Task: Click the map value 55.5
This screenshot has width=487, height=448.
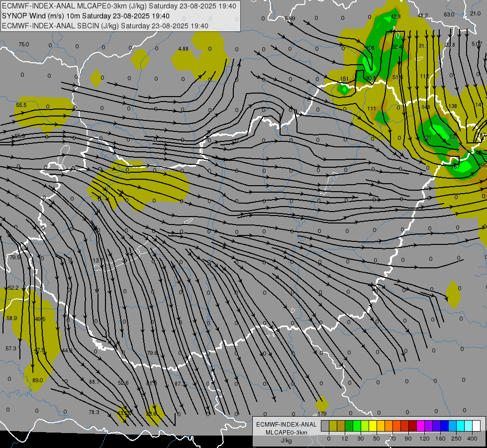Action: tap(21, 105)
